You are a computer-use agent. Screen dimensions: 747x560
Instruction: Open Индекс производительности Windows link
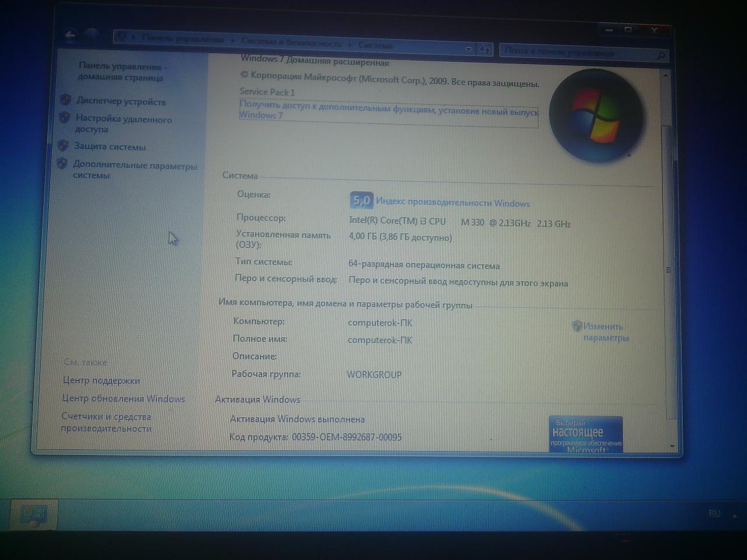tap(453, 202)
